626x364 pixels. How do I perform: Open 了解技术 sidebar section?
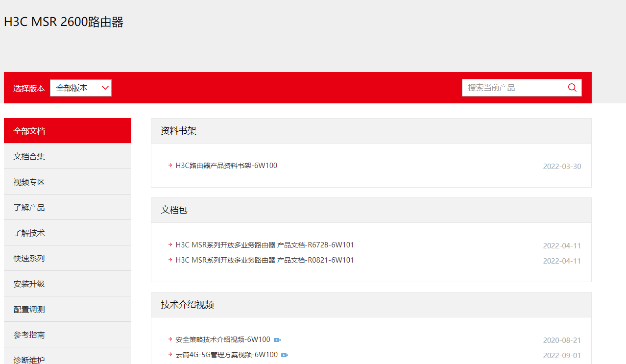click(68, 233)
